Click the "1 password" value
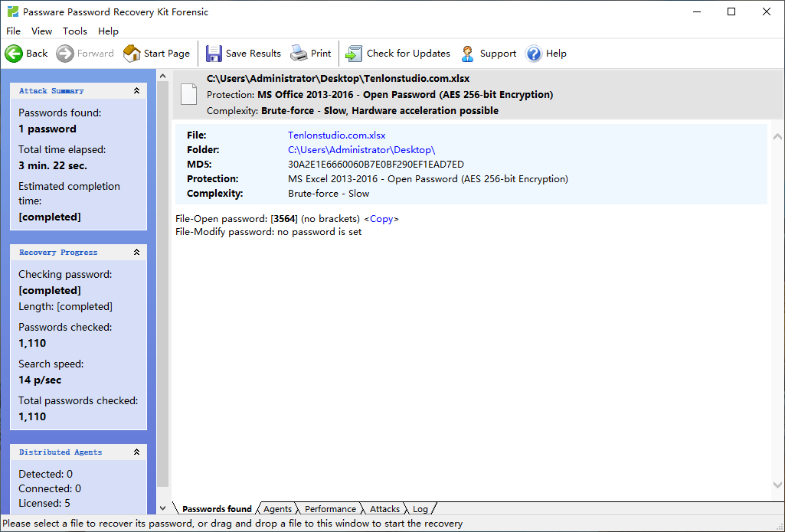The image size is (785, 532). pyautogui.click(x=47, y=129)
